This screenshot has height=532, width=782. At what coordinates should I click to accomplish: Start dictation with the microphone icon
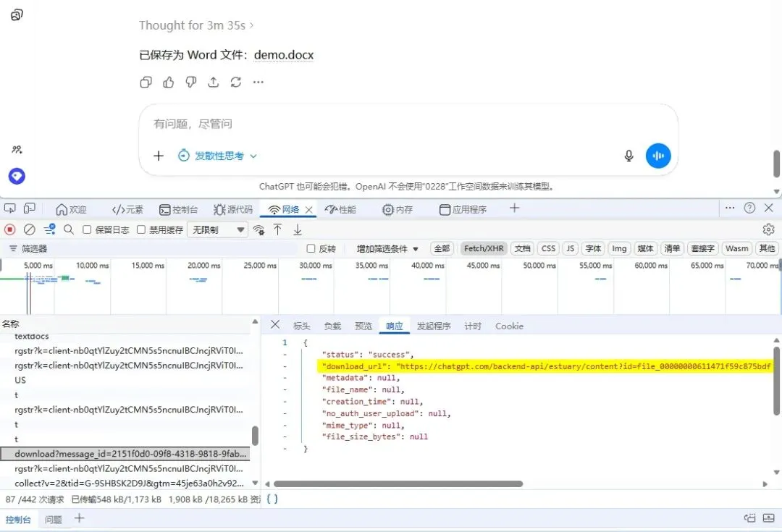(629, 156)
